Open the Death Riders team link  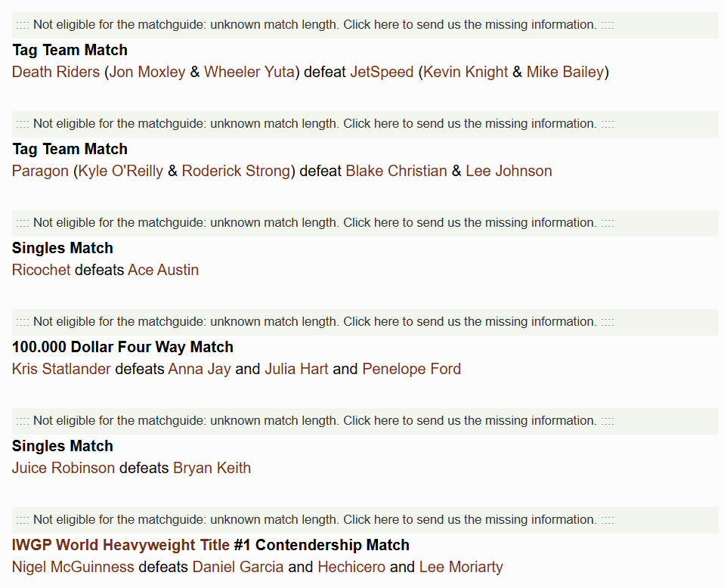pyautogui.click(x=56, y=72)
